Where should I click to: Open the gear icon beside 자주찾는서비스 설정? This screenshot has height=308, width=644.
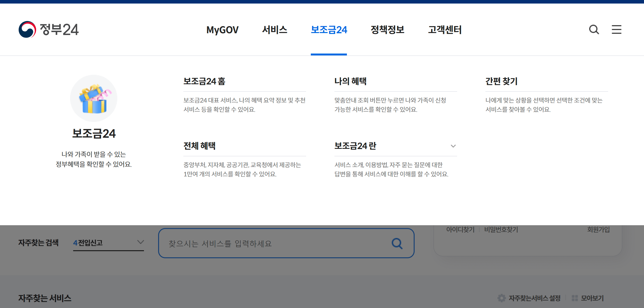pos(502,298)
